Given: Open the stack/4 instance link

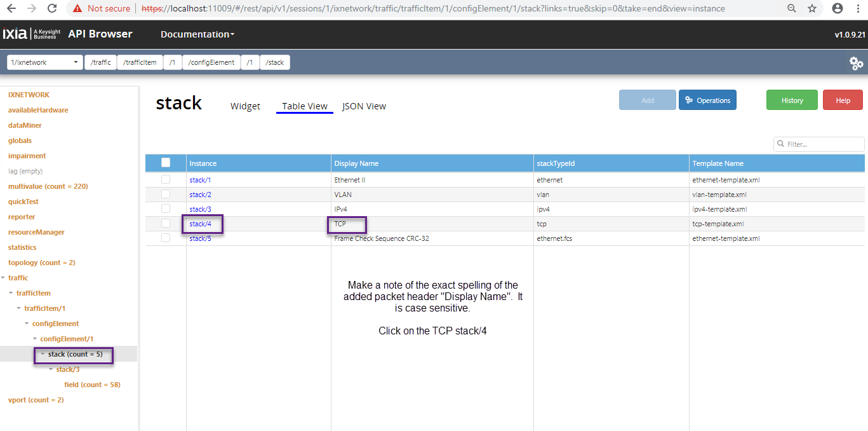Looking at the screenshot, I should click(x=200, y=224).
